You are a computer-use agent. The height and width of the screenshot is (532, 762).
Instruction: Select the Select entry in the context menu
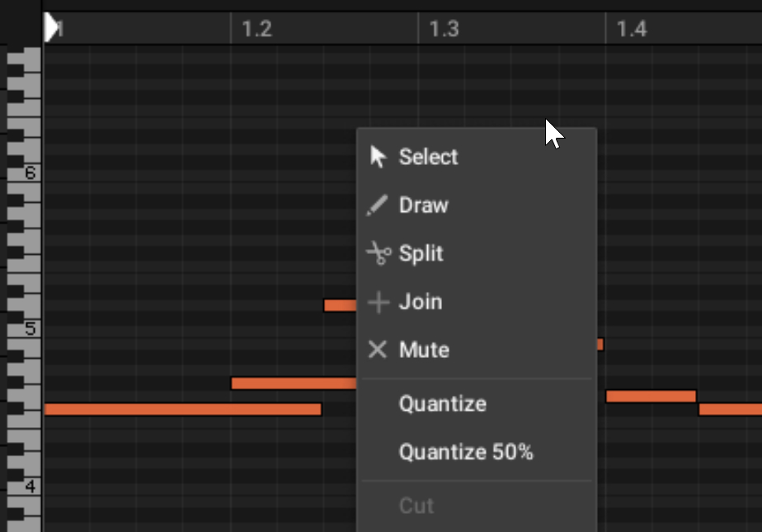pyautogui.click(x=429, y=157)
